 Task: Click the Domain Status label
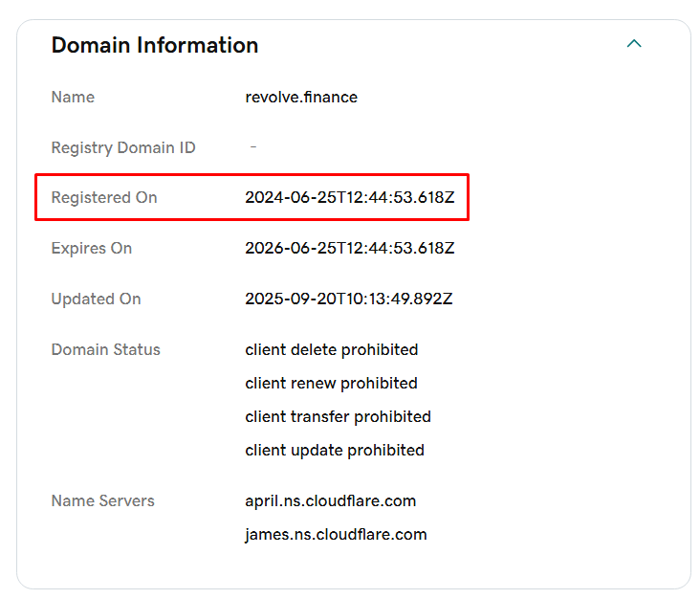pyautogui.click(x=106, y=349)
